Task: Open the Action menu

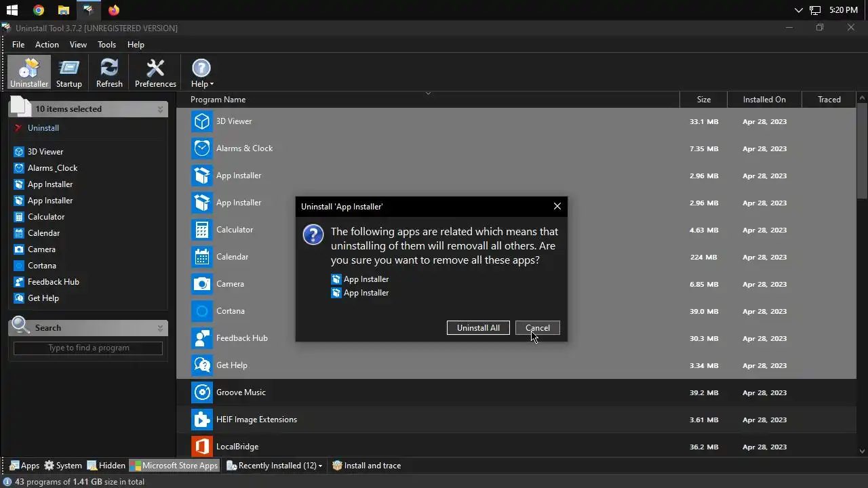Action: (x=47, y=45)
